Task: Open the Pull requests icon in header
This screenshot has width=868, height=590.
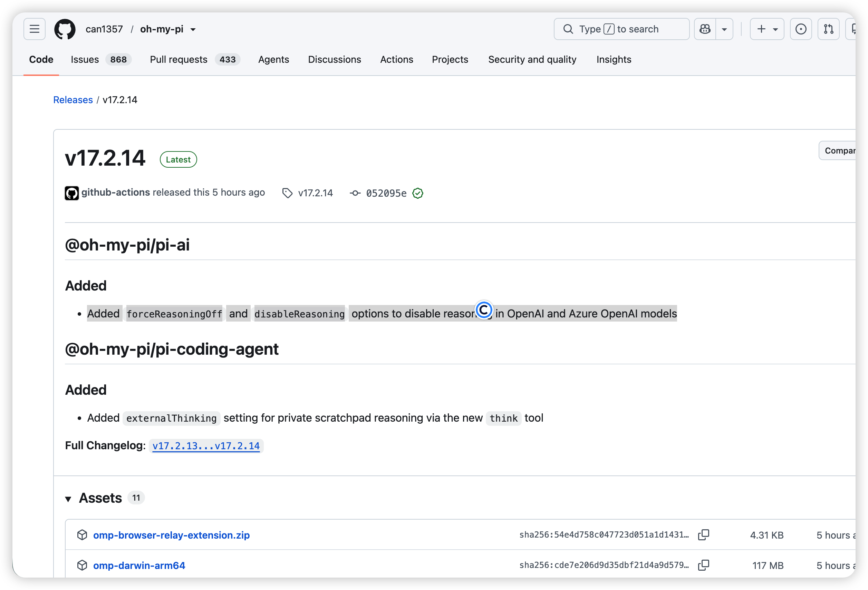Action: [828, 29]
